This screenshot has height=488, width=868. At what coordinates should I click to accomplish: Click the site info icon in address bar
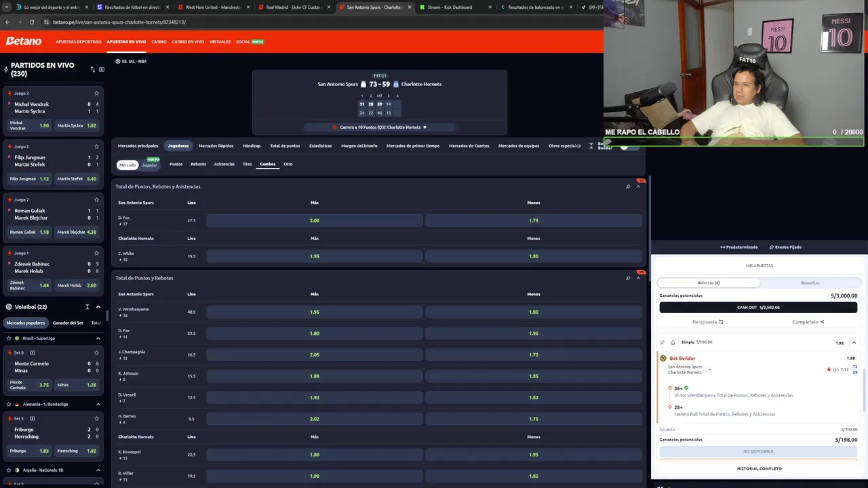tap(46, 22)
